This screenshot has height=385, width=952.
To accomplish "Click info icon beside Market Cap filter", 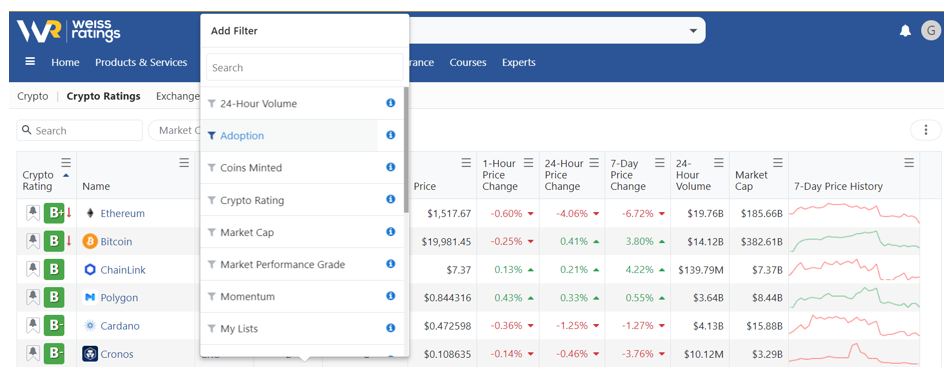I will pos(391,231).
